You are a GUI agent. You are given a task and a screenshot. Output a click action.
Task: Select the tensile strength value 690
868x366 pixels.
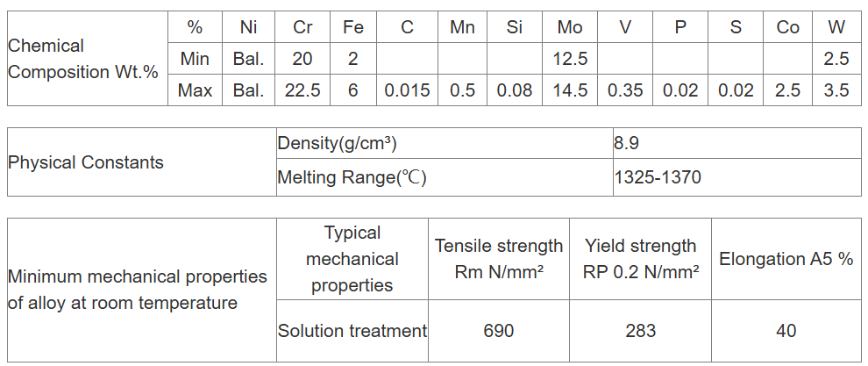(x=499, y=331)
